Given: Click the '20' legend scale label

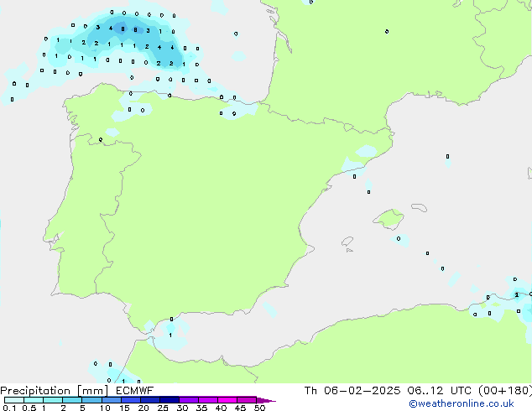Looking at the screenshot, I should (143, 408).
